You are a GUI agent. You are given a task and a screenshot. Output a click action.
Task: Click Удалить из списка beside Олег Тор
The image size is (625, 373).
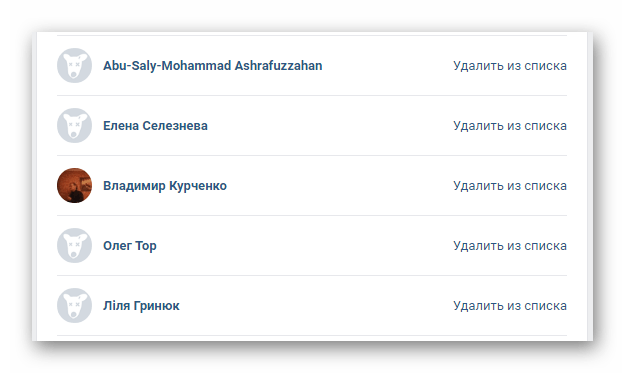pos(510,246)
